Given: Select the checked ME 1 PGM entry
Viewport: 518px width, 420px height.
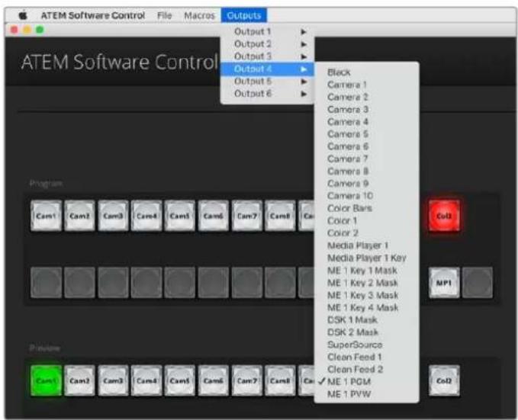Looking at the screenshot, I should [x=367, y=382].
